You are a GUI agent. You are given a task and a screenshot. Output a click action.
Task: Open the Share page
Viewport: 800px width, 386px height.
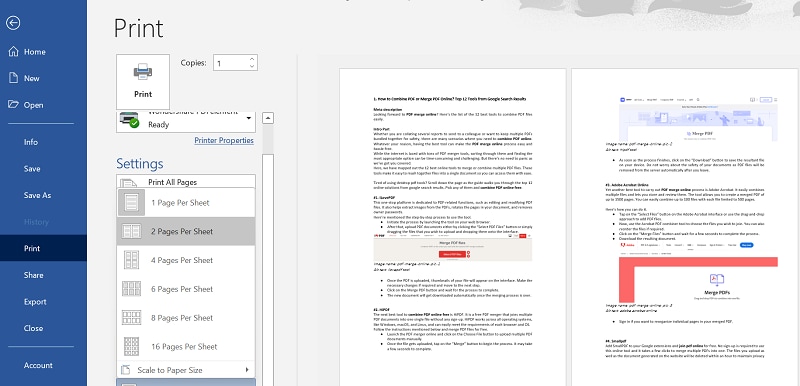33,275
